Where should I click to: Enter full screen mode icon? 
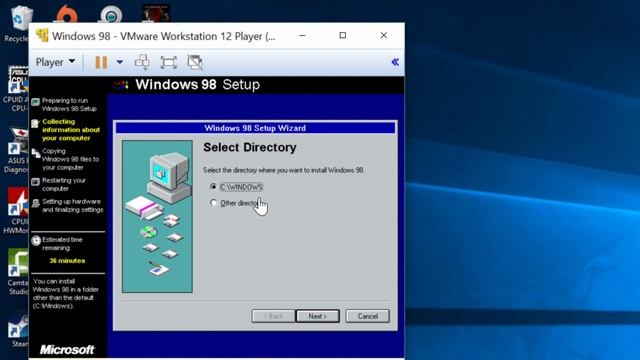point(168,62)
